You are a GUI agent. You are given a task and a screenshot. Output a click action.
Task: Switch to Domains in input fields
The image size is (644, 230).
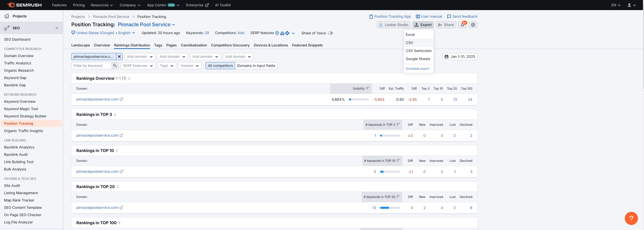[256, 66]
